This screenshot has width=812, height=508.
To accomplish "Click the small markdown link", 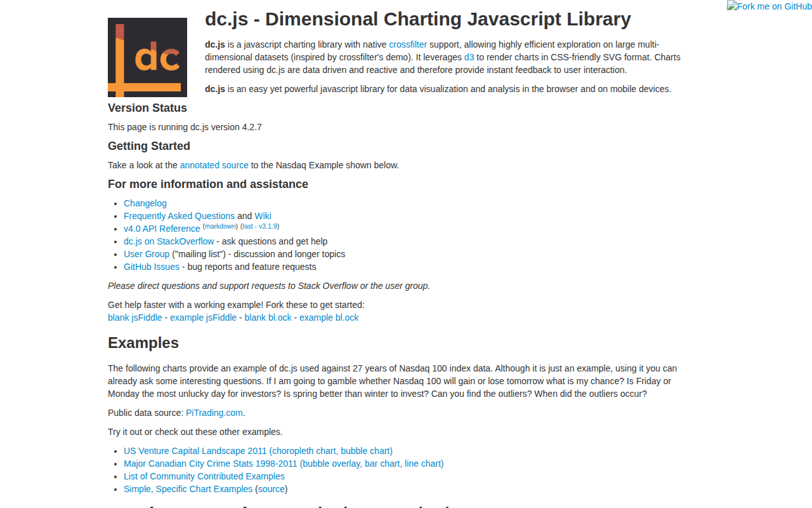I will [220, 226].
